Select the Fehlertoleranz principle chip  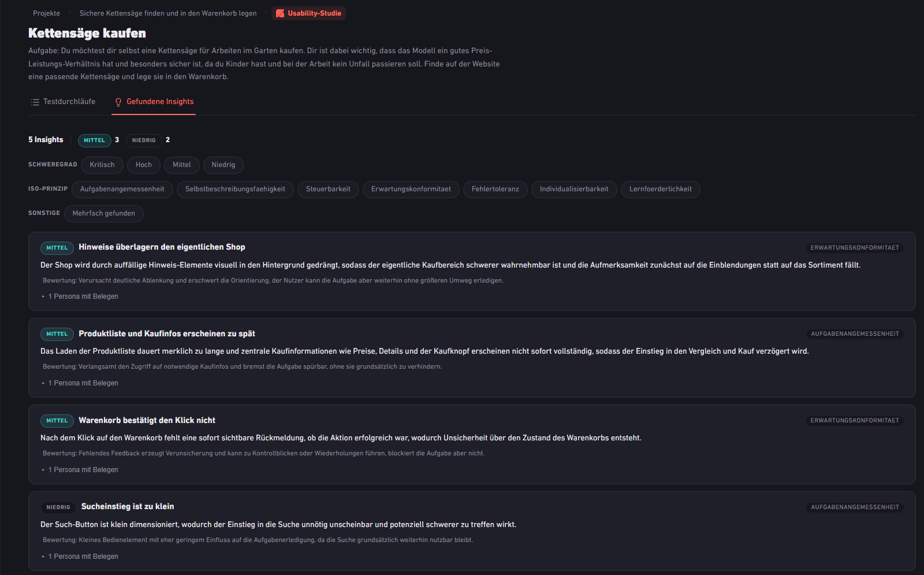tap(495, 189)
